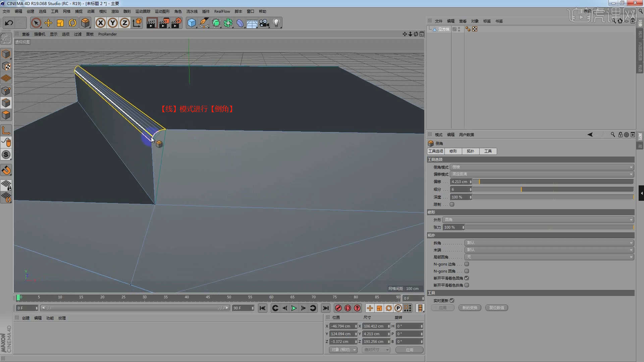Toggle X axis lock
644x362 pixels.
pos(100,23)
